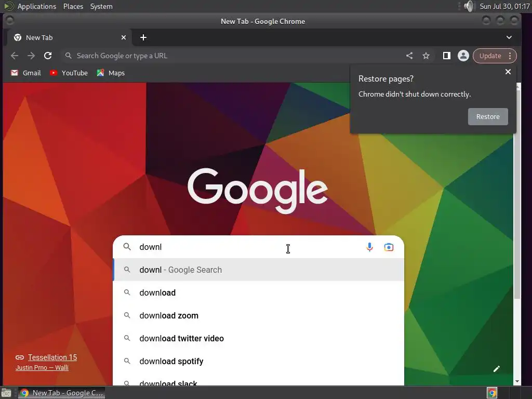Reload the current page

(x=48, y=56)
